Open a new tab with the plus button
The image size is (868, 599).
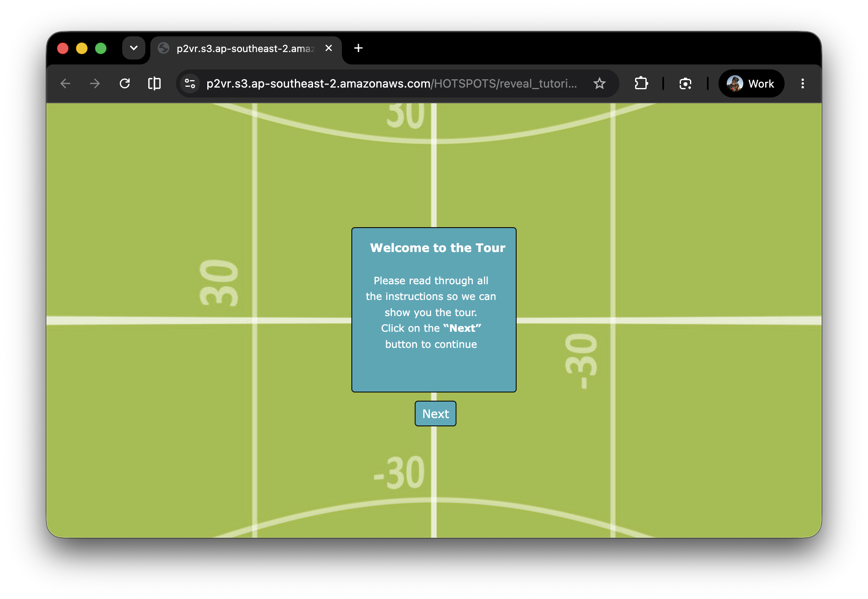coord(358,48)
